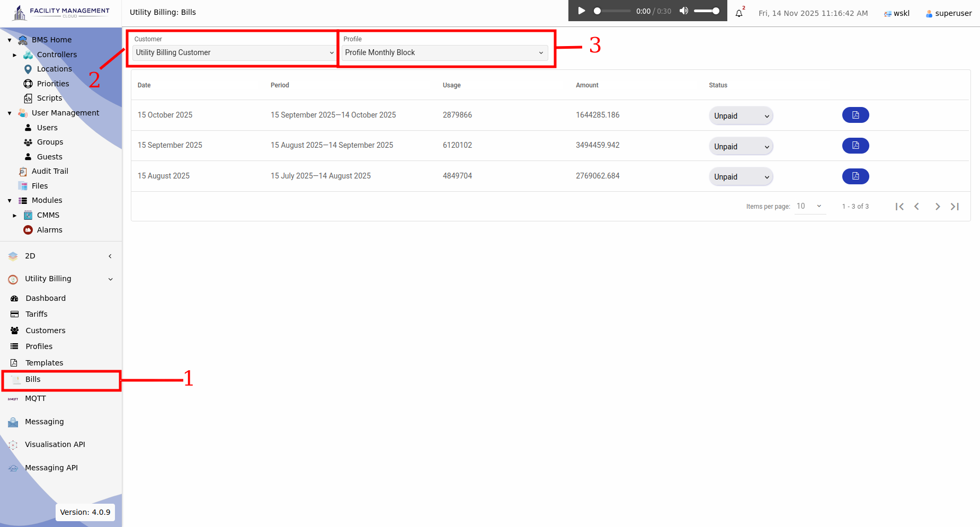Viewport: 980px width, 527px height.
Task: Play the audio recording
Action: tap(581, 11)
